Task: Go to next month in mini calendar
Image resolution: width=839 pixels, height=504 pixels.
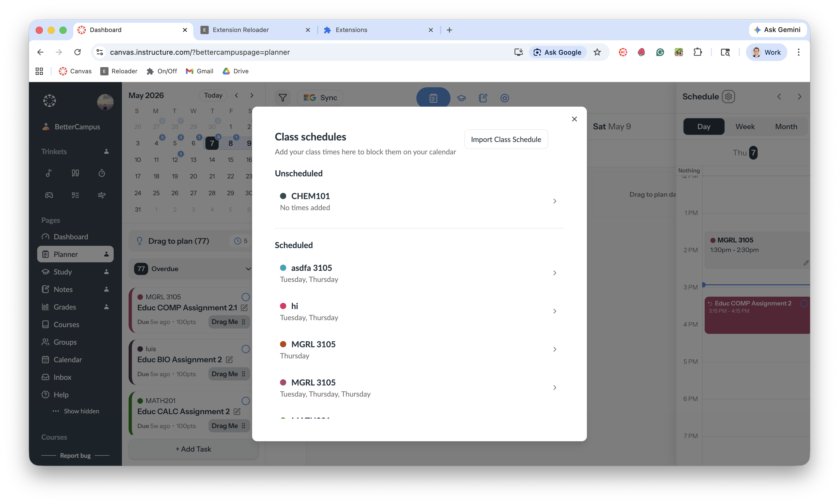Action: coord(252,96)
